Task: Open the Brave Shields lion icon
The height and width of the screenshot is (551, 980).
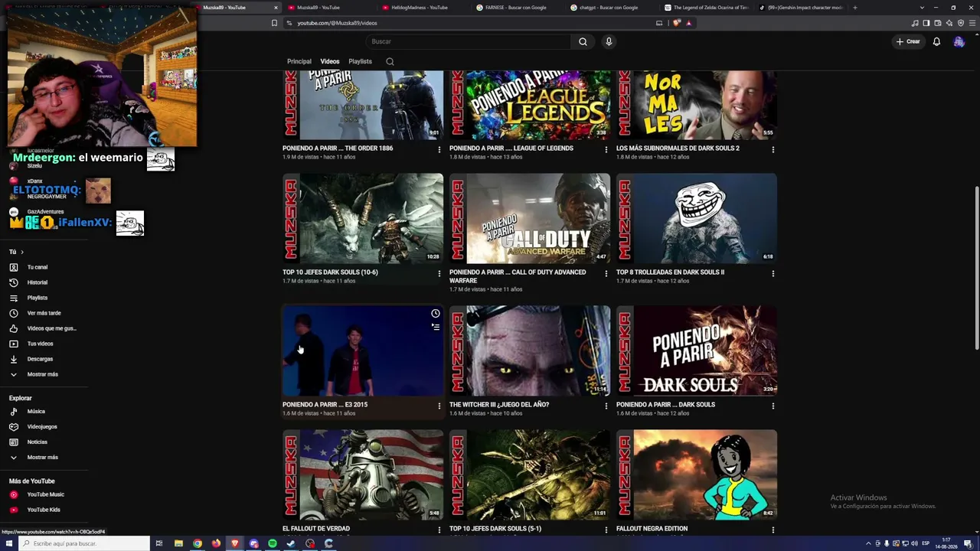Action: click(x=677, y=23)
